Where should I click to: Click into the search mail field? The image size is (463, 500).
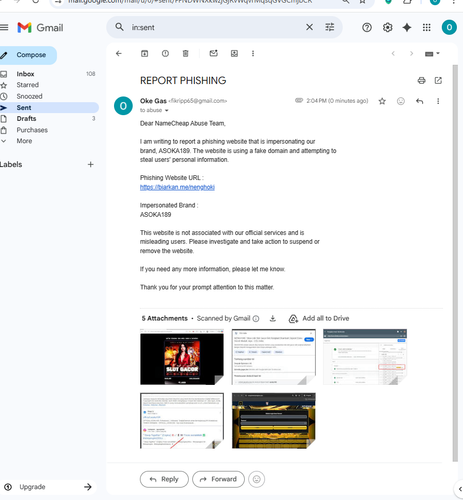click(x=215, y=27)
